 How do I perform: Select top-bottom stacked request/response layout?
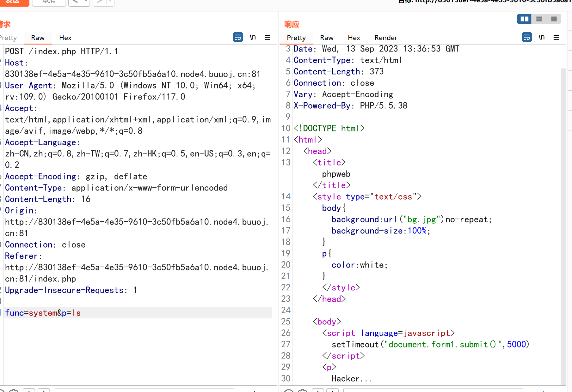tap(539, 19)
